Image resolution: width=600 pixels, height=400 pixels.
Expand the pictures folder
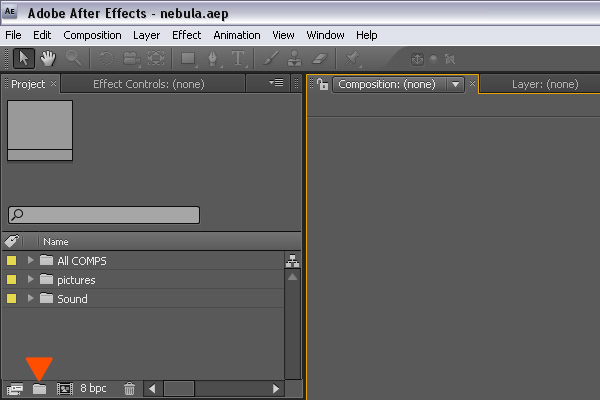[x=31, y=279]
